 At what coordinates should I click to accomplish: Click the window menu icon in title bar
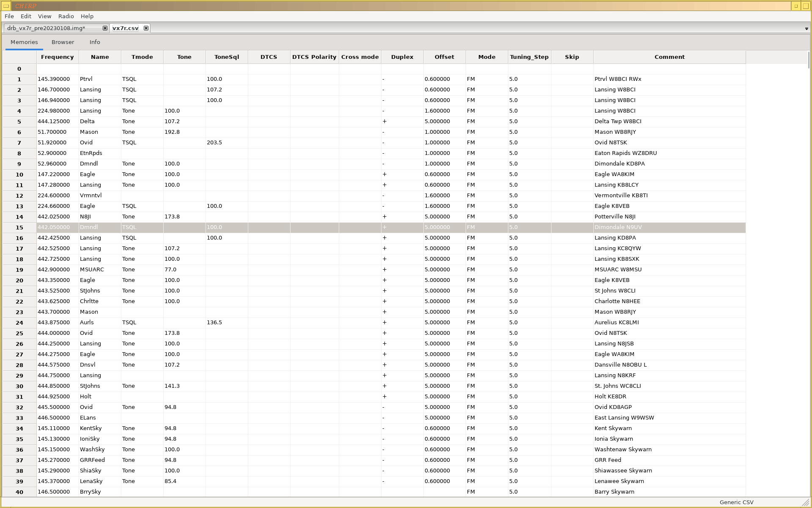(6, 6)
